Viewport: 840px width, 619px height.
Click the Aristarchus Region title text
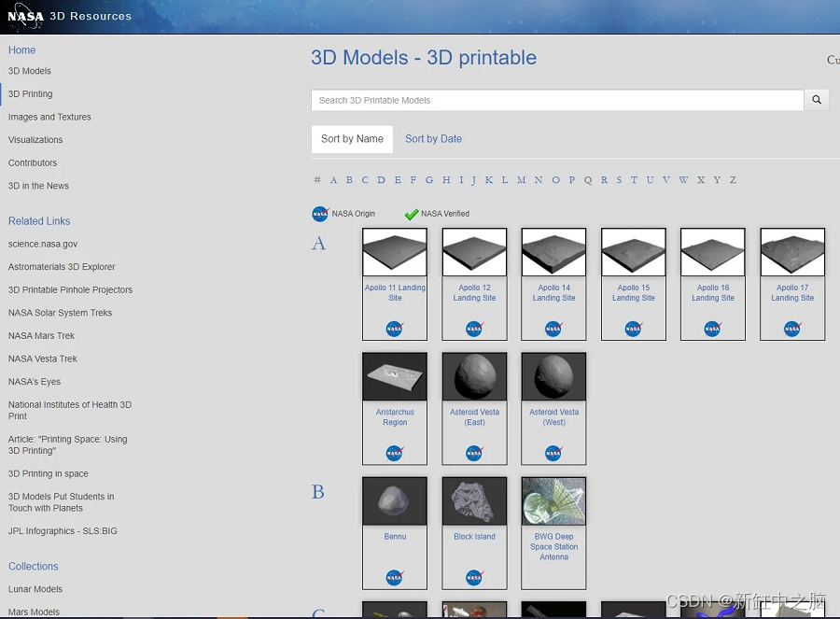395,417
